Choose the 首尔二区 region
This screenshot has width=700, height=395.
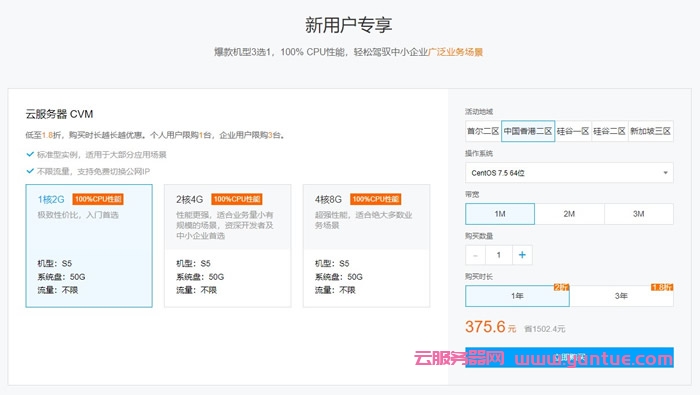click(483, 131)
